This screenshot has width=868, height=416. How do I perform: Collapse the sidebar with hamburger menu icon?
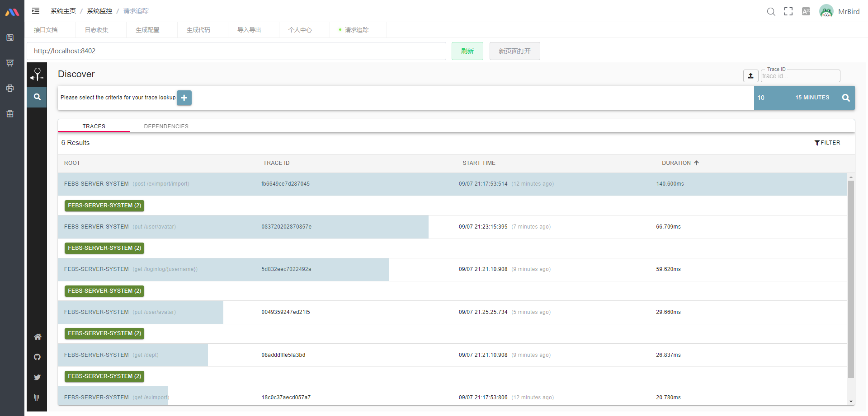pyautogui.click(x=36, y=11)
